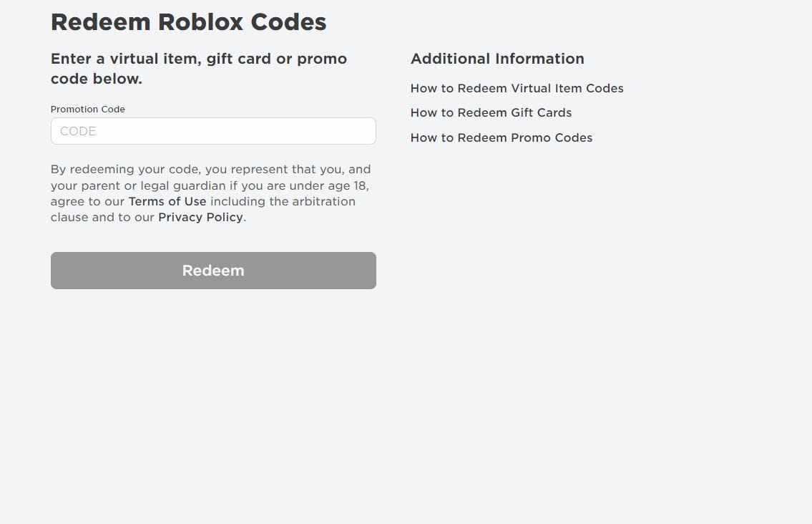Open How to Redeem Virtual Item Codes
The height and width of the screenshot is (524, 812).
pyautogui.click(x=517, y=88)
